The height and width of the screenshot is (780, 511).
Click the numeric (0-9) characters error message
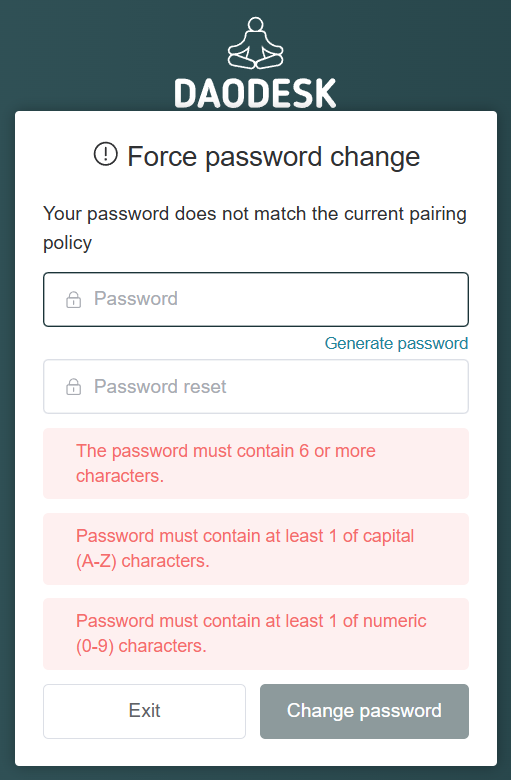point(256,633)
